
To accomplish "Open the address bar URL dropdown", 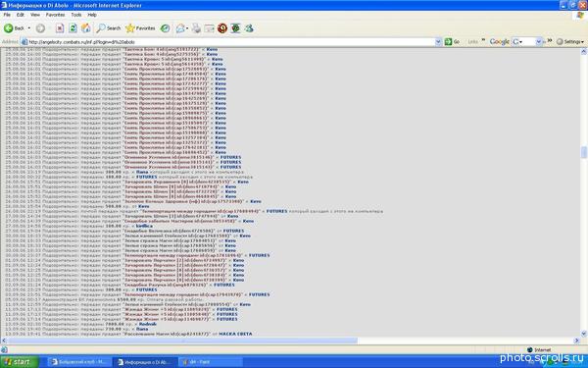I will (438, 41).
